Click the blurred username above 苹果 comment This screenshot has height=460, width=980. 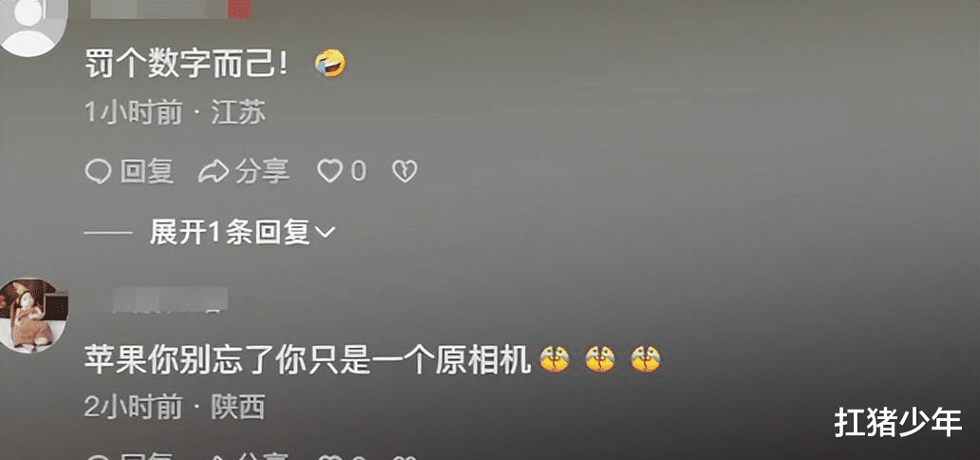(x=159, y=299)
